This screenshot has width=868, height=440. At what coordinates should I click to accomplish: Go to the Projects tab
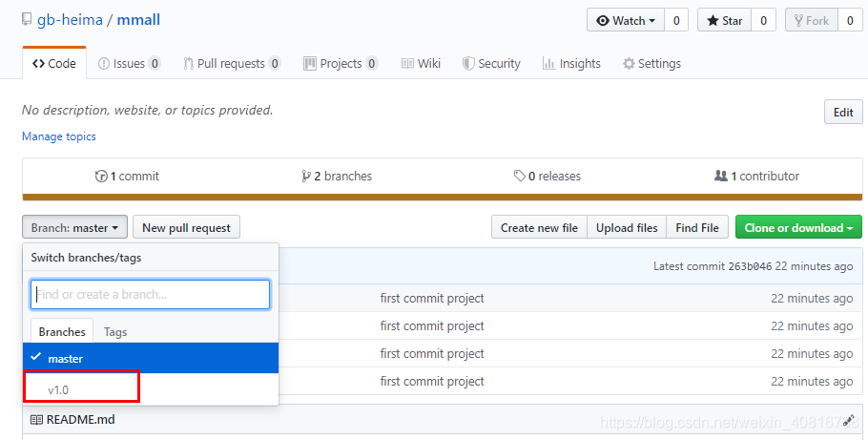tap(341, 63)
